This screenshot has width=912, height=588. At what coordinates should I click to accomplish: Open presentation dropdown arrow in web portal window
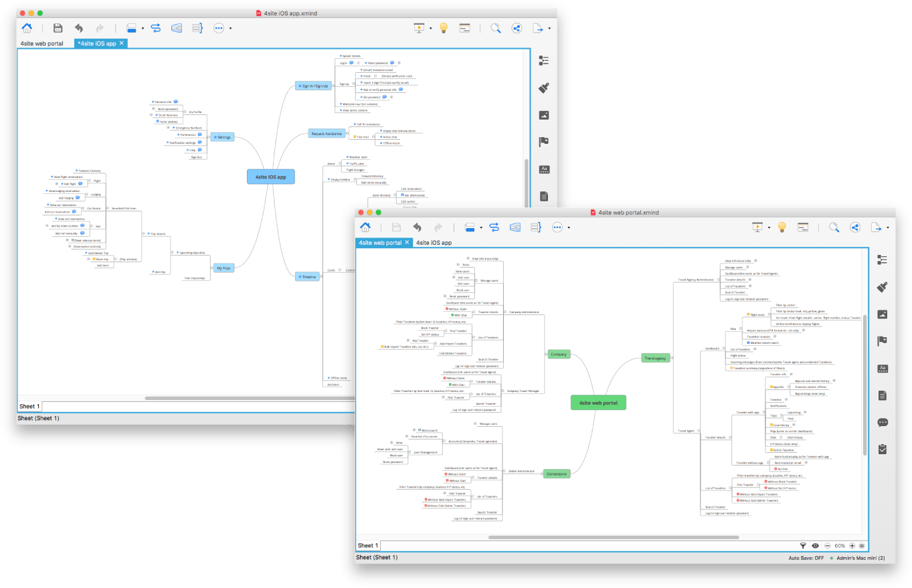769,227
